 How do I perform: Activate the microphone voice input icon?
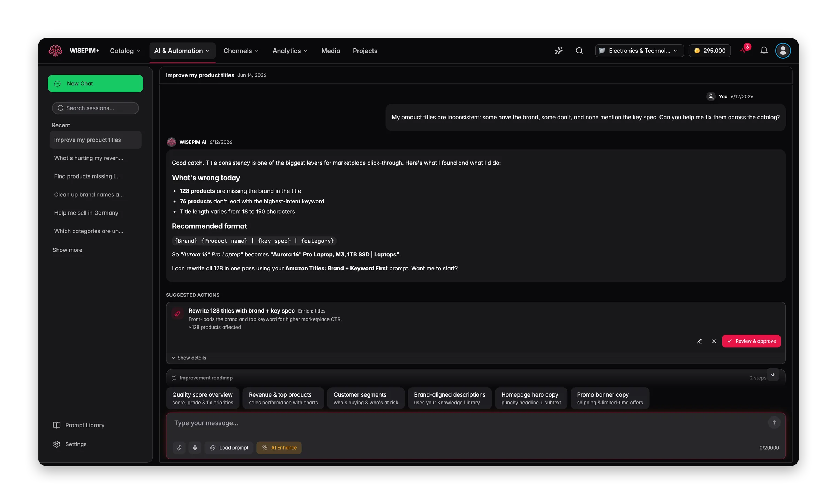[x=195, y=447]
